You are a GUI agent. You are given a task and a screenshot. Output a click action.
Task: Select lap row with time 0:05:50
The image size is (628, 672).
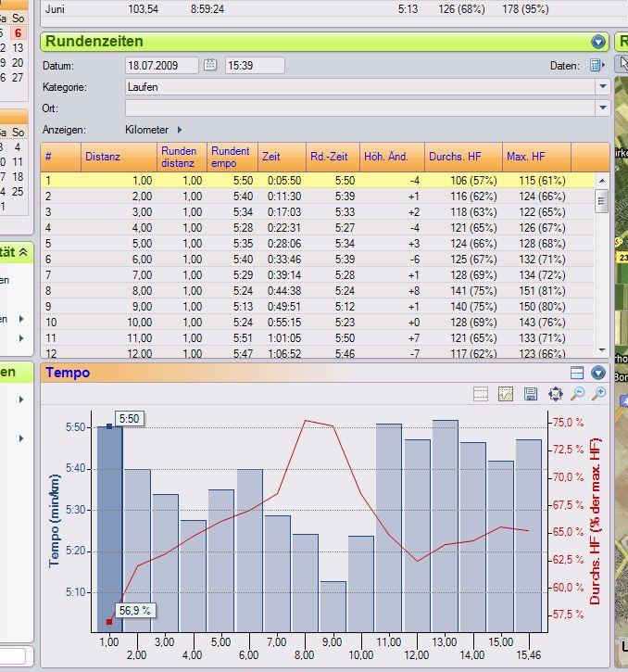coord(318,181)
